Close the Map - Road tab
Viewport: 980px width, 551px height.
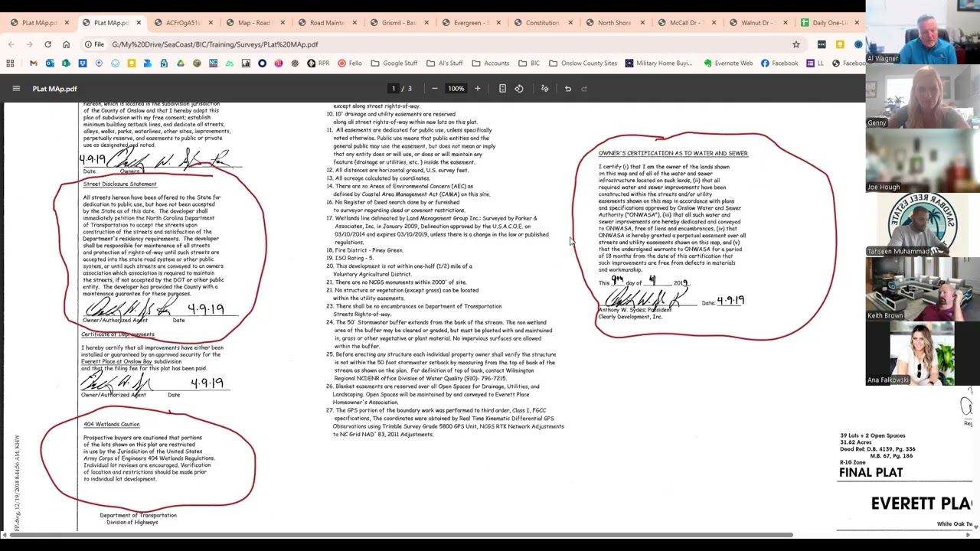283,23
